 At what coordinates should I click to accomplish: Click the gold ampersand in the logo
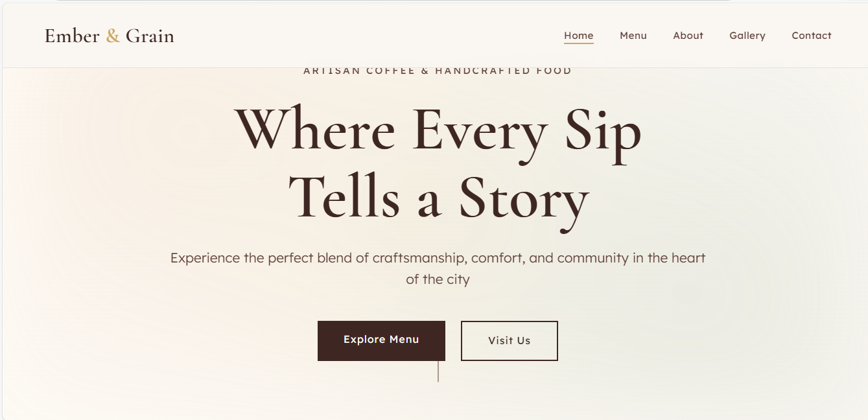114,36
